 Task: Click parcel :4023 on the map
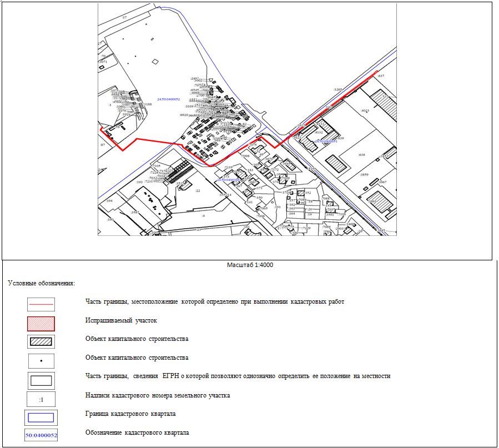pos(365,111)
